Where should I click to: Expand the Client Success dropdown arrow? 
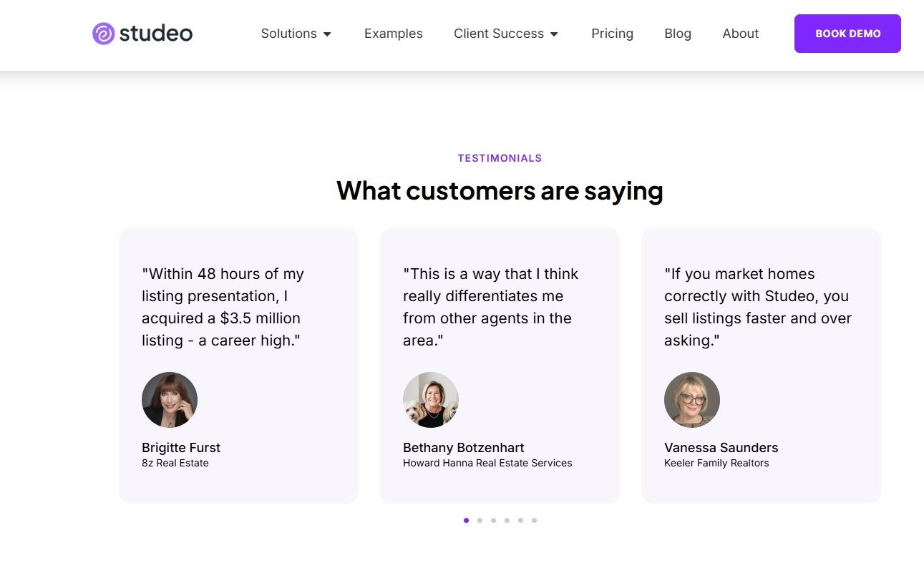tap(554, 34)
